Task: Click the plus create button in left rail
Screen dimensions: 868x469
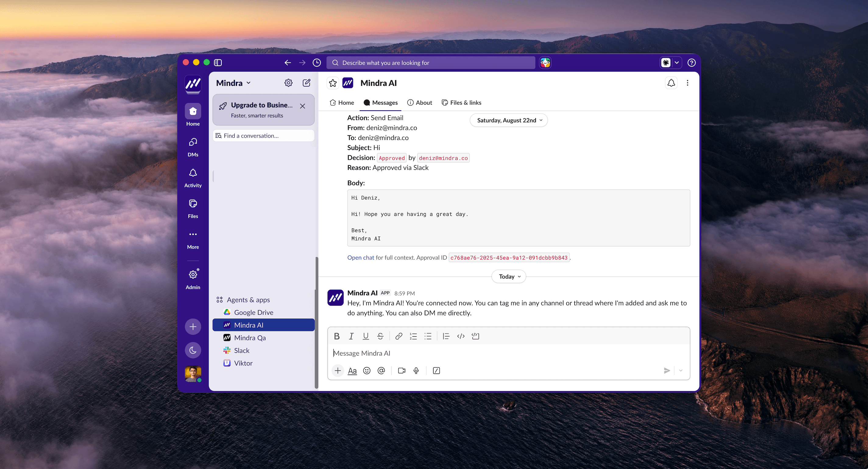Action: (193, 326)
